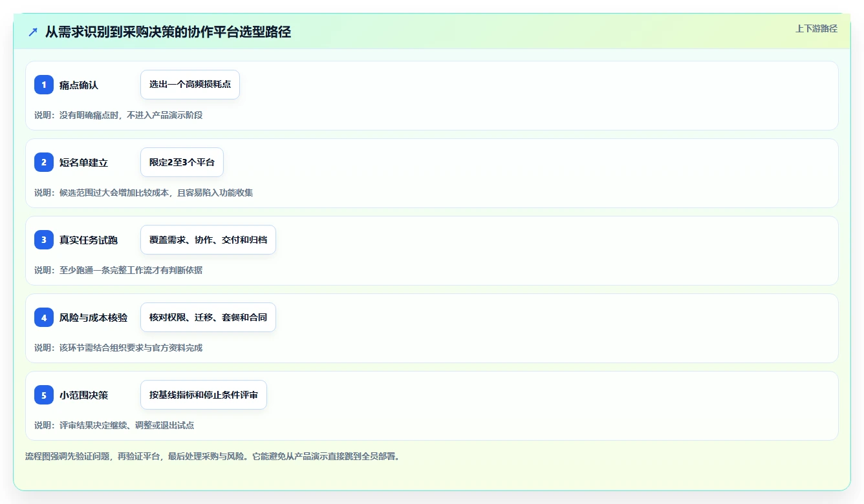Click the step title 短名单建立
This screenshot has width=864, height=504.
84,163
